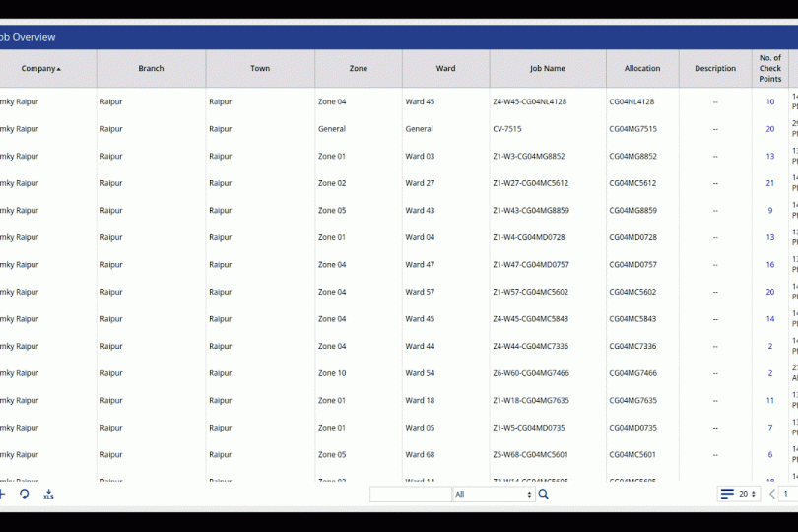The width and height of the screenshot is (798, 532).
Task: Export table using the XLS icon
Action: pyautogui.click(x=48, y=494)
